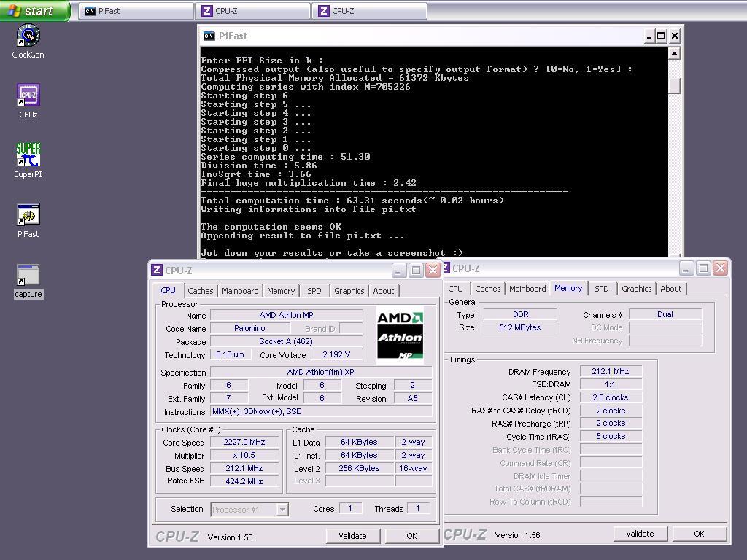747x560 pixels.
Task: Click OK in the left CPU-Z window
Action: [x=411, y=536]
